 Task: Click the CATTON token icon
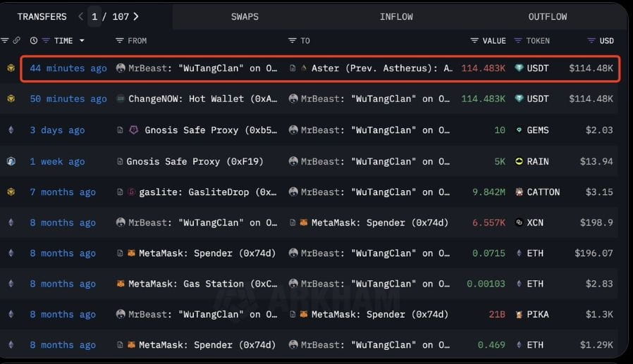(x=519, y=192)
